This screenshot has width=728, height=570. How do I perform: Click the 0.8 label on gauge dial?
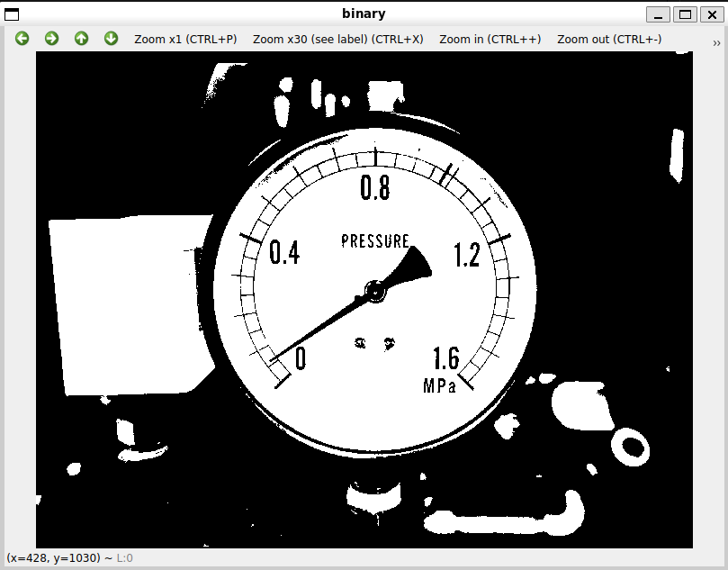[x=374, y=188]
